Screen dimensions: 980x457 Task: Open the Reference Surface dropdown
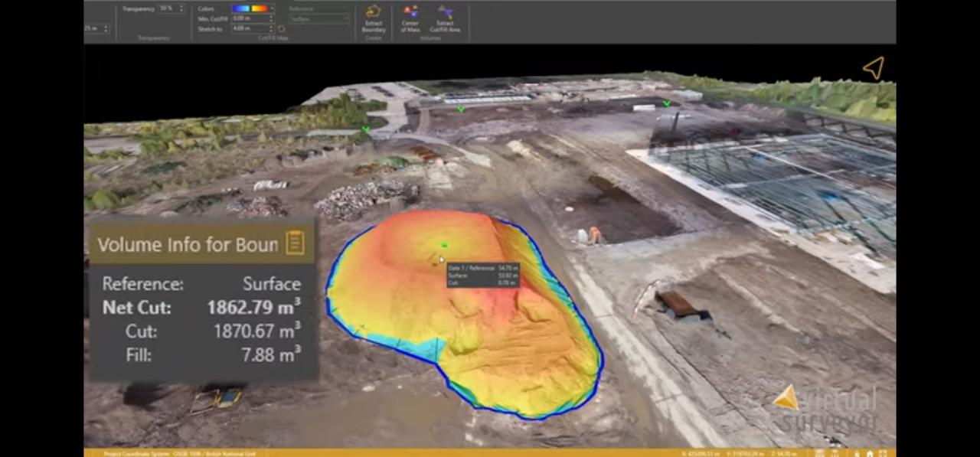(x=319, y=17)
